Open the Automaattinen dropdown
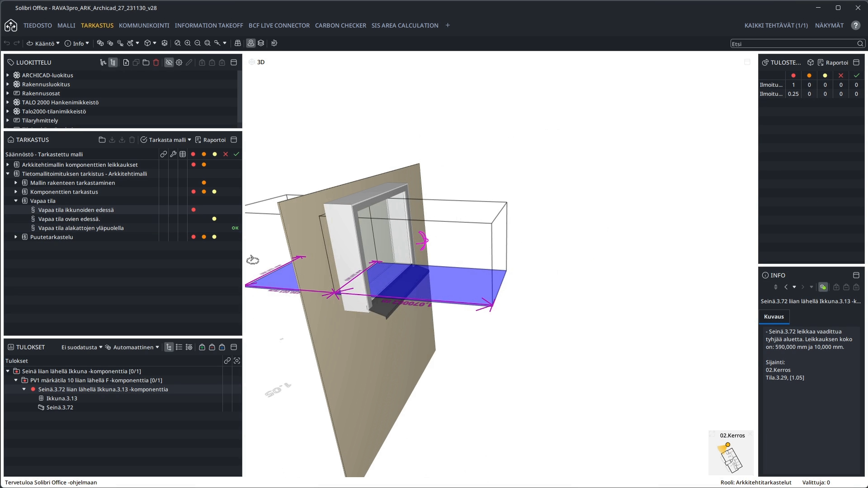Image resolution: width=868 pixels, height=488 pixels. click(x=132, y=347)
